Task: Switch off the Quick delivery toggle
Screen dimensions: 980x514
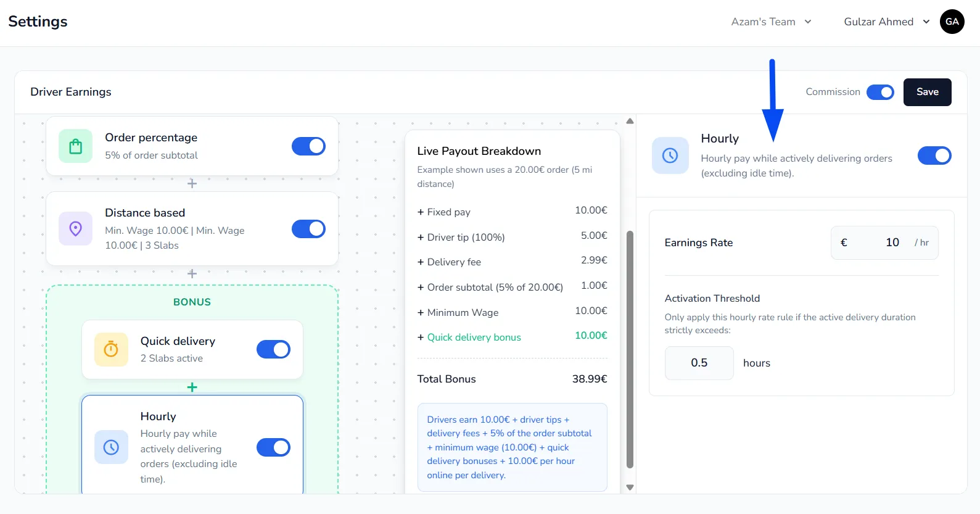Action: coord(273,349)
